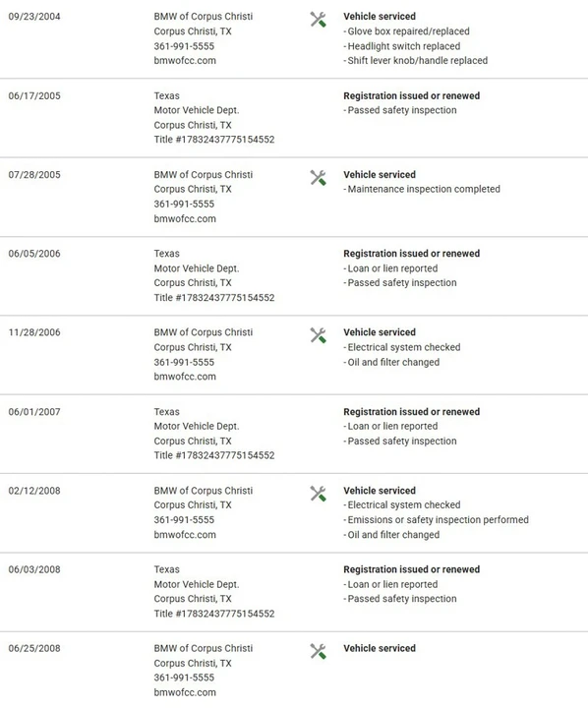The width and height of the screenshot is (588, 708).
Task: Click BMW of Corpus Christi in 11/28/2006 row
Action: point(204,332)
